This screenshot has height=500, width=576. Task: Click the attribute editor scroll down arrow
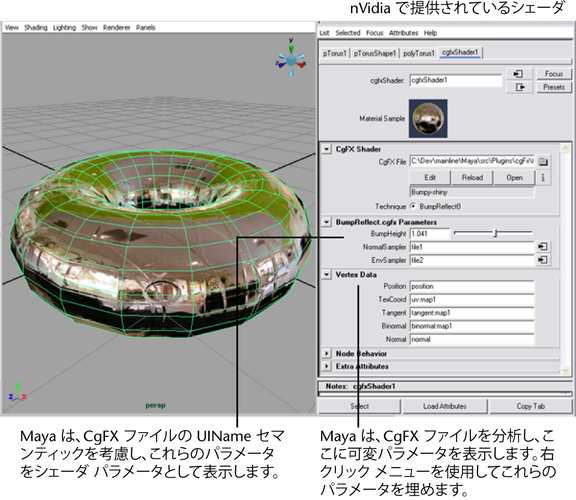[565, 370]
